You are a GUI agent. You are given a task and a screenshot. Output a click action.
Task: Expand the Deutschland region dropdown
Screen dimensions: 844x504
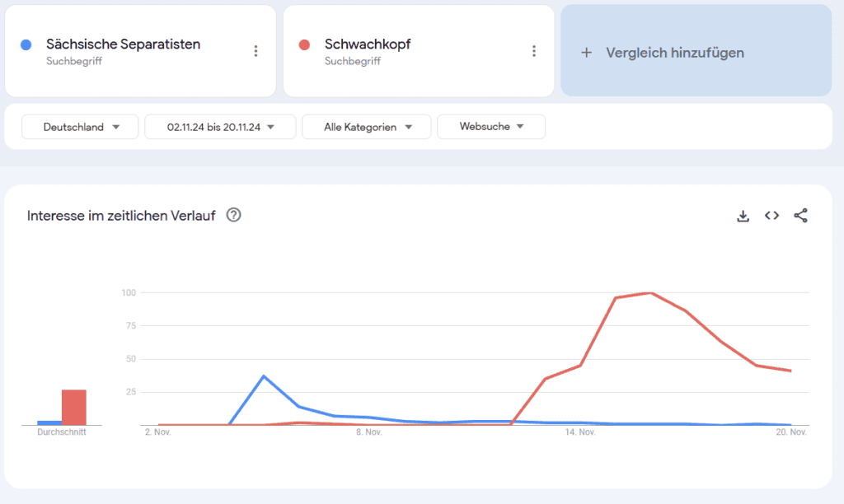pos(80,127)
